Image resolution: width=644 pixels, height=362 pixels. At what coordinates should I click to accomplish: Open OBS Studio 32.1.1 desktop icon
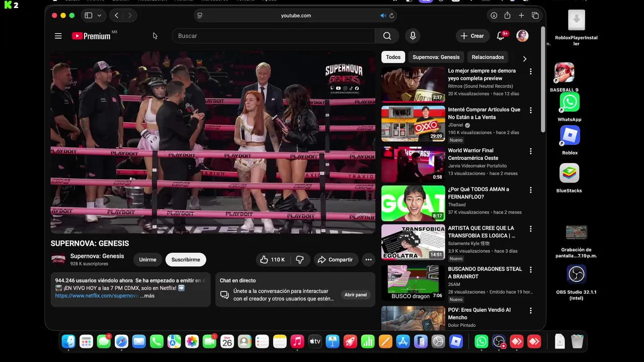[x=576, y=274]
